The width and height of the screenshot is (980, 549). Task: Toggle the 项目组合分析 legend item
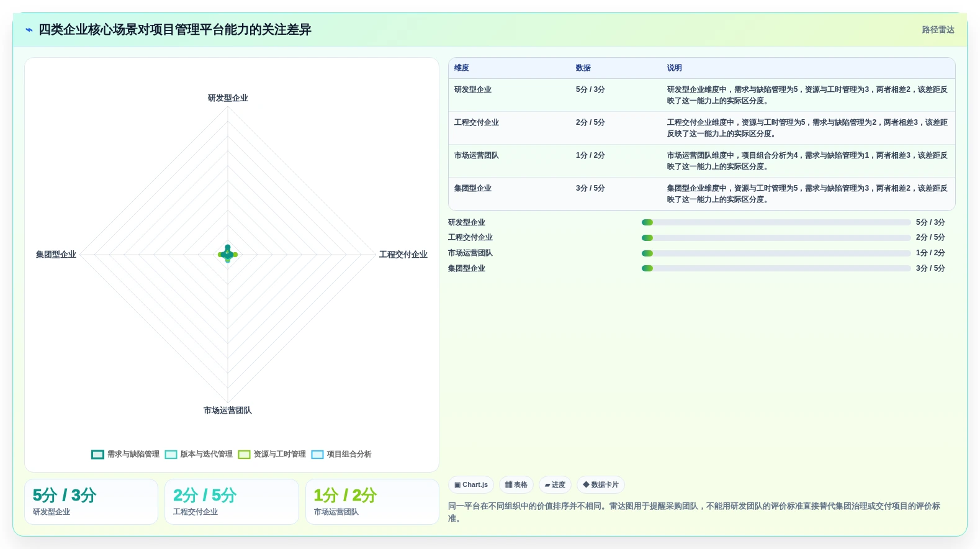(x=341, y=454)
